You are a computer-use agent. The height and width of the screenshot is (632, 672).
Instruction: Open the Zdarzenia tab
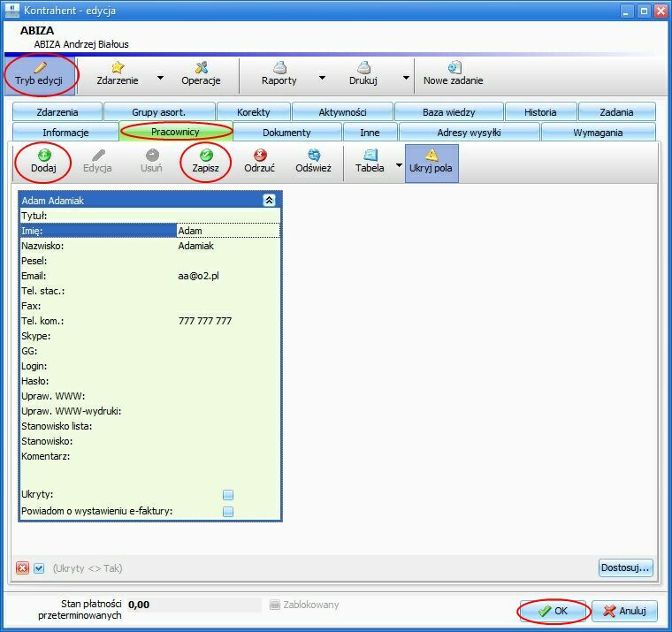[57, 112]
